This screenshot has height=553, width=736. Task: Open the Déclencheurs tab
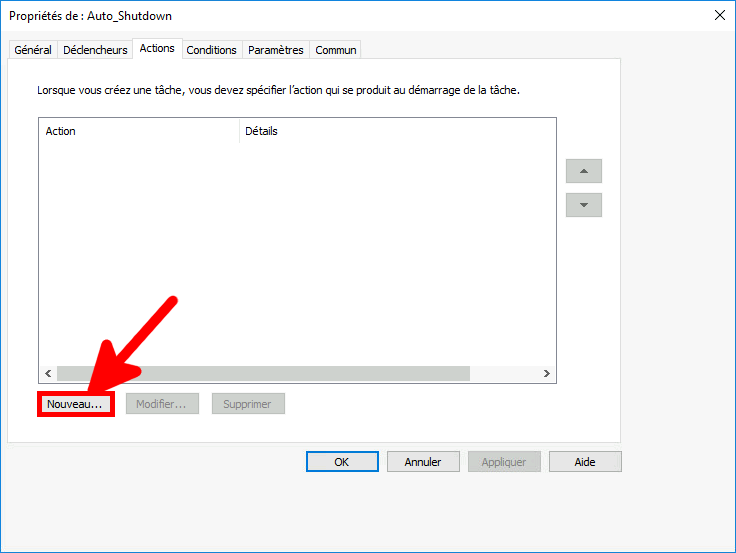(95, 50)
